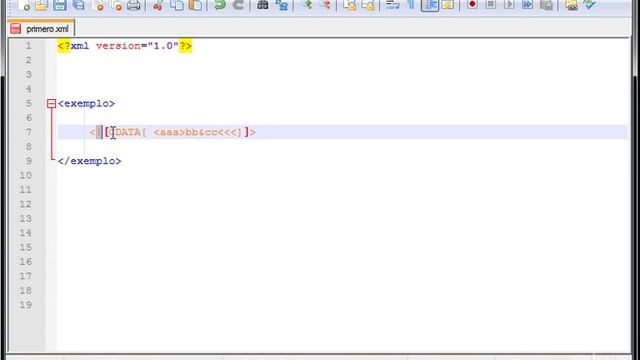Image resolution: width=640 pixels, height=360 pixels.
Task: Open the Replace dialog icon
Action: click(282, 5)
